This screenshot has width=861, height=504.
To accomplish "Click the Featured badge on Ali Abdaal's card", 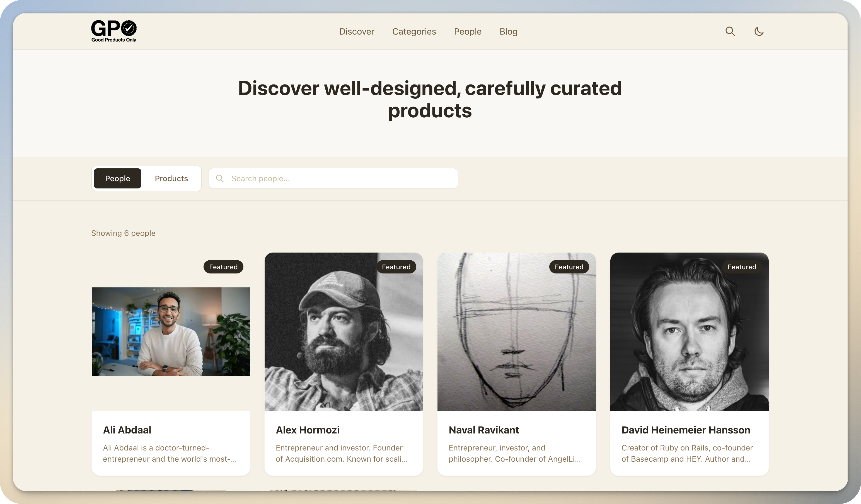I will (223, 267).
